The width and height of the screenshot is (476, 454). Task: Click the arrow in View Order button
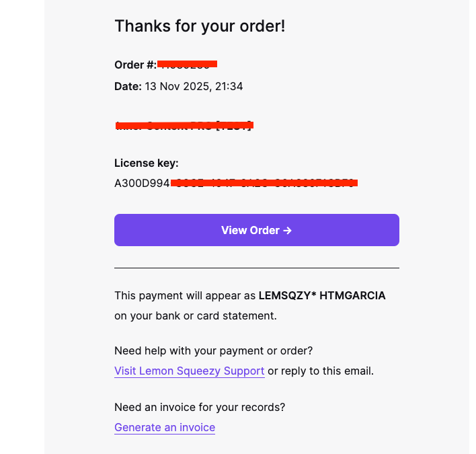tap(288, 230)
